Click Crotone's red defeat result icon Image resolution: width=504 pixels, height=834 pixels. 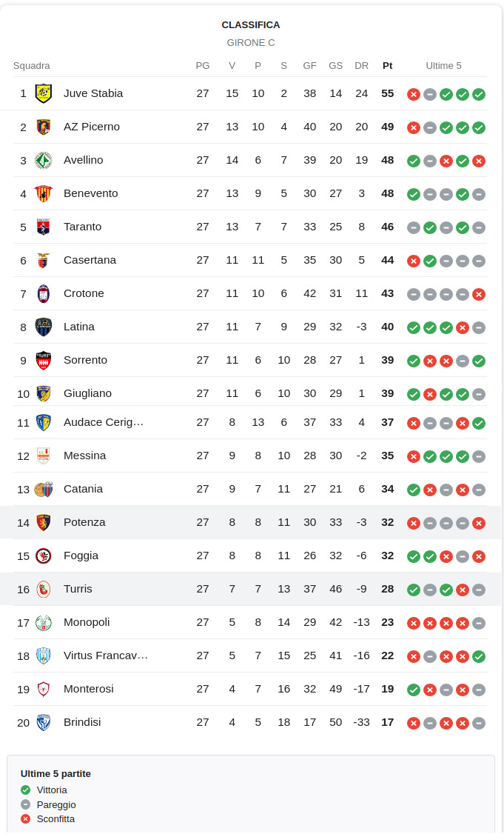click(479, 294)
